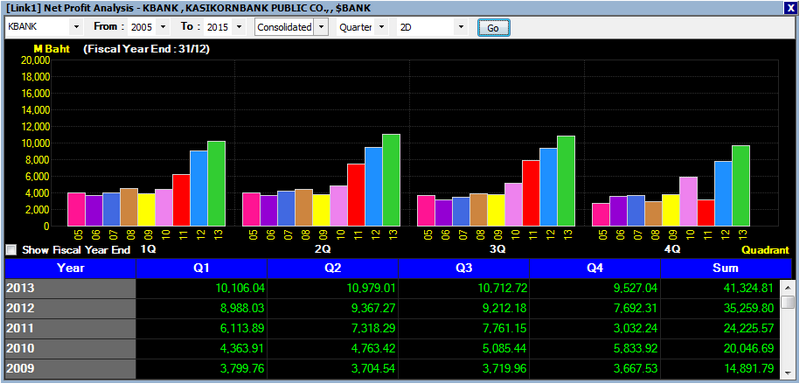Click the table vertical scrollbar thumb
This screenshot has width=800, height=384.
(788, 303)
